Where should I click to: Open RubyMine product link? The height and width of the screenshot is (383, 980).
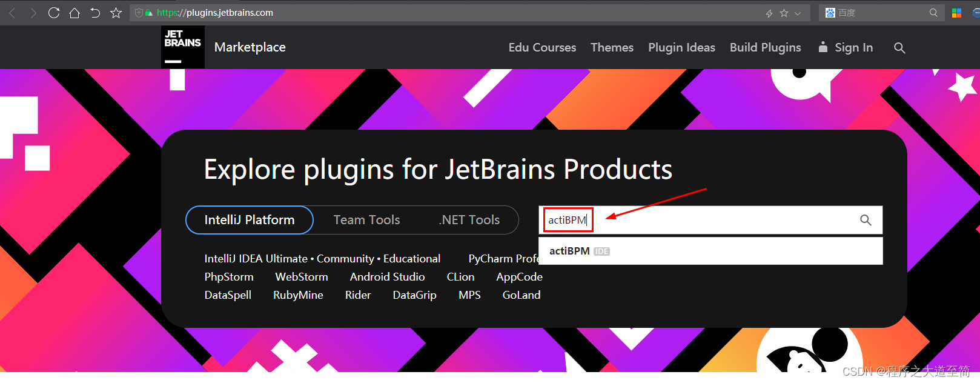click(x=298, y=295)
